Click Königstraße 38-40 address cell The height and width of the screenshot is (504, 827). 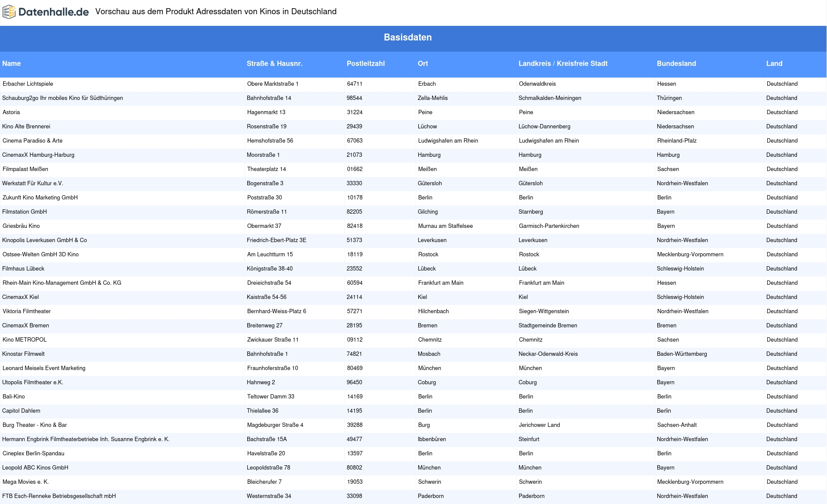270,269
